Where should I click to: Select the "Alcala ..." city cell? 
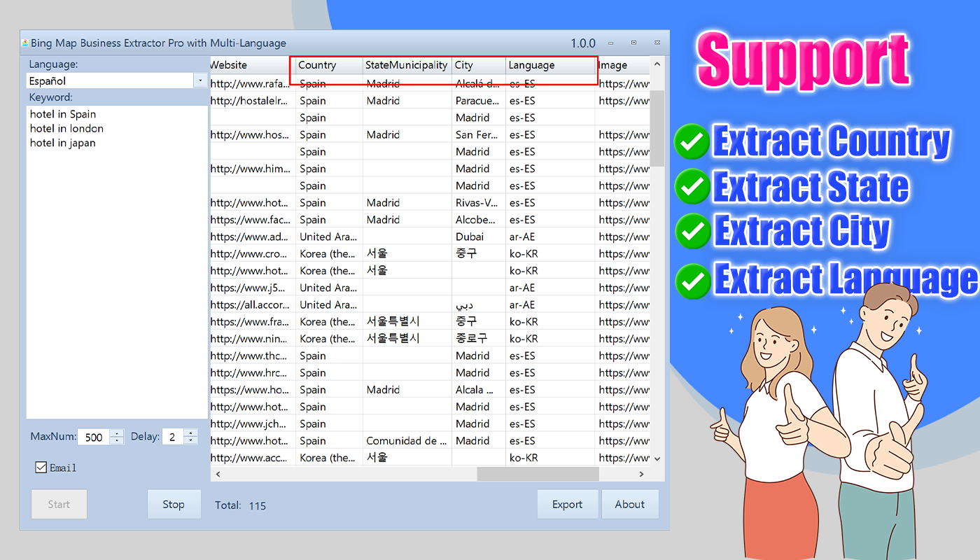point(479,390)
